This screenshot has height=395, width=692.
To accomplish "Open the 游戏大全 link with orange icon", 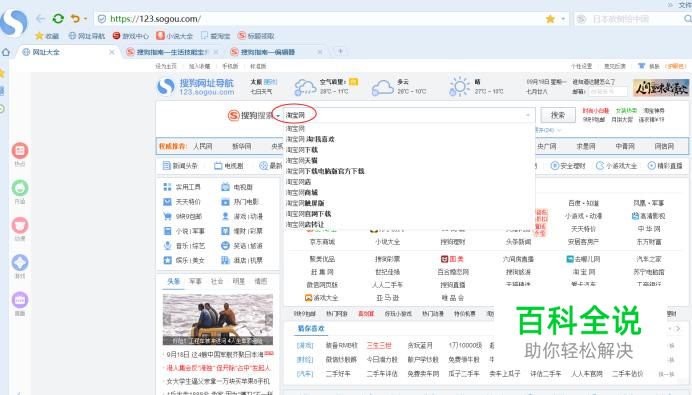I will pos(322,298).
